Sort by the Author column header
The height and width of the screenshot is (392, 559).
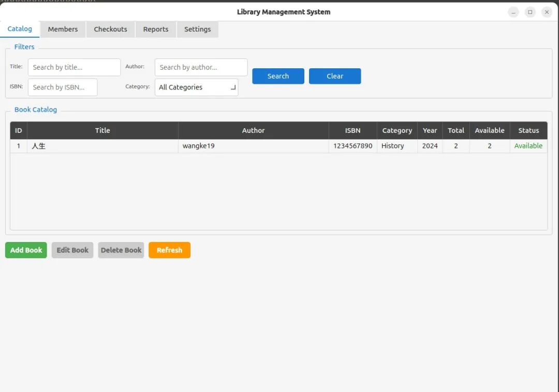(254, 130)
